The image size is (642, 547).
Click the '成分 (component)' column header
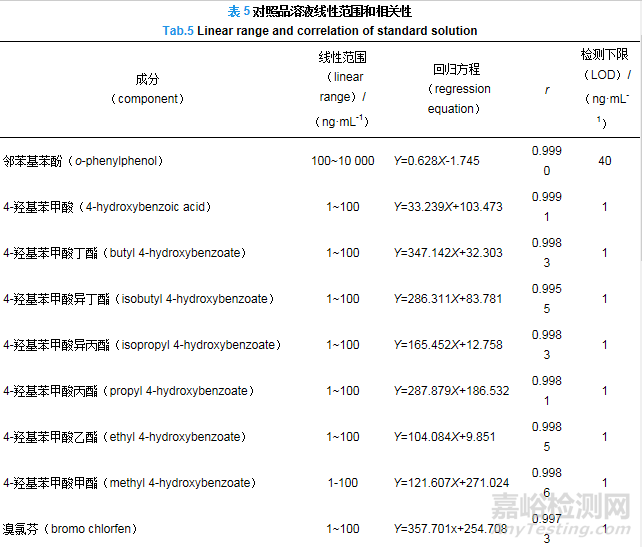click(147, 89)
